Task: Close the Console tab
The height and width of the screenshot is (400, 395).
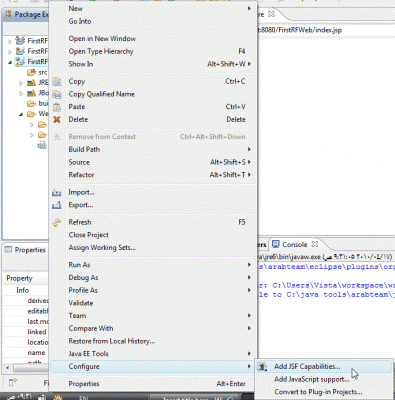Action: [314, 244]
